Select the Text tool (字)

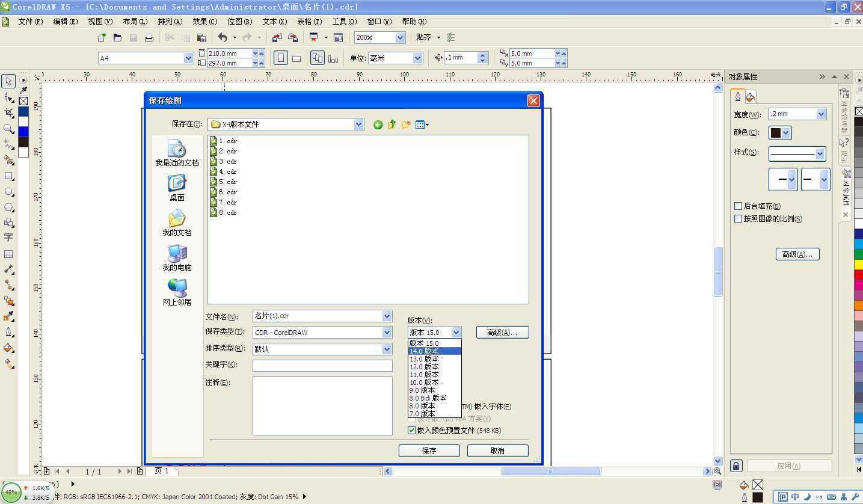(x=8, y=238)
